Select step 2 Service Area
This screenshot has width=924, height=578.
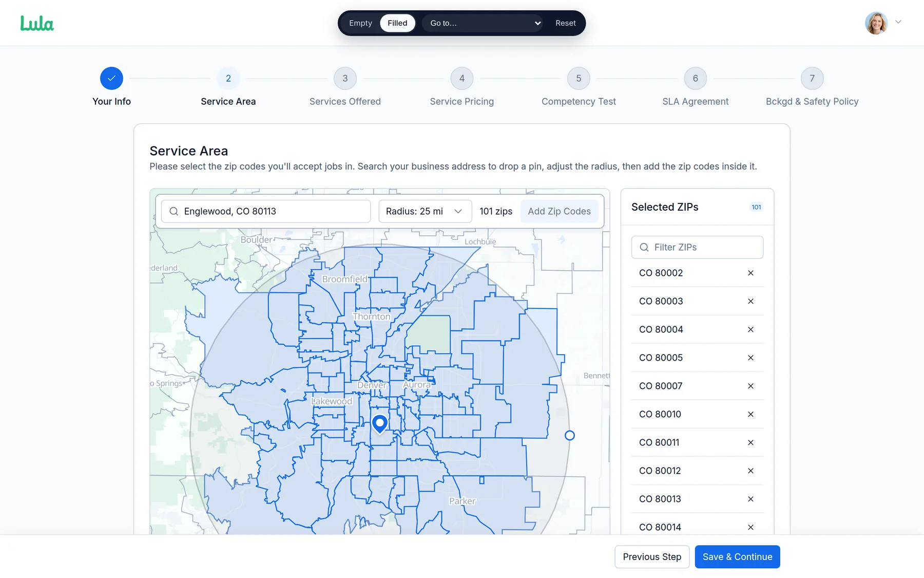[x=228, y=79]
